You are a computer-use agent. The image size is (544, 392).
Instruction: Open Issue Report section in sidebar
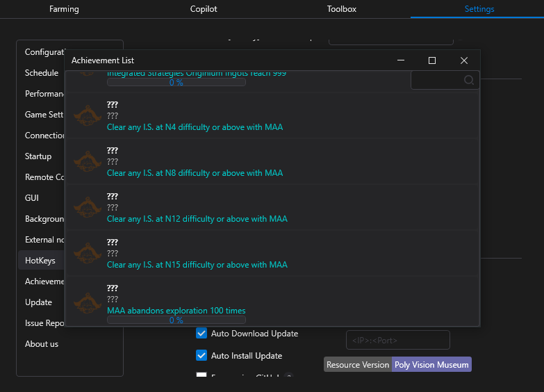pos(44,323)
